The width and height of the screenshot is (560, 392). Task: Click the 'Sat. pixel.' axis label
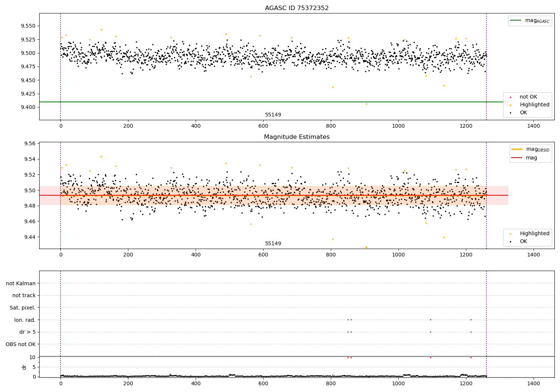23,308
